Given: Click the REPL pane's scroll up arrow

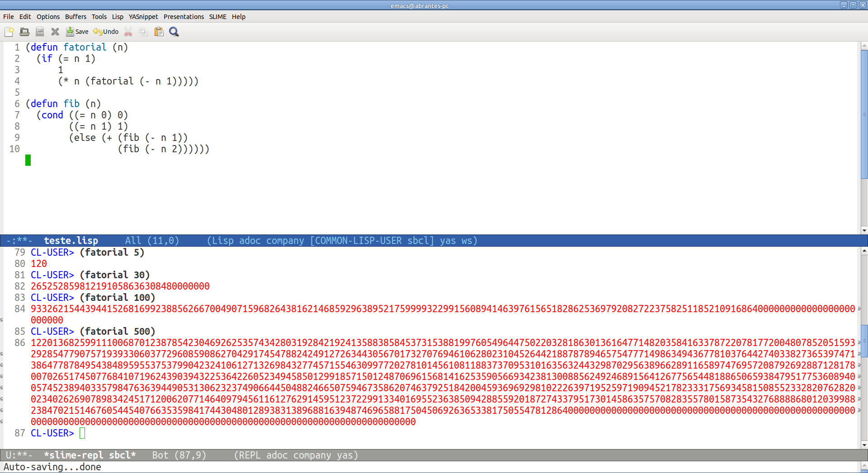Looking at the screenshot, I should pyautogui.click(x=864, y=251).
